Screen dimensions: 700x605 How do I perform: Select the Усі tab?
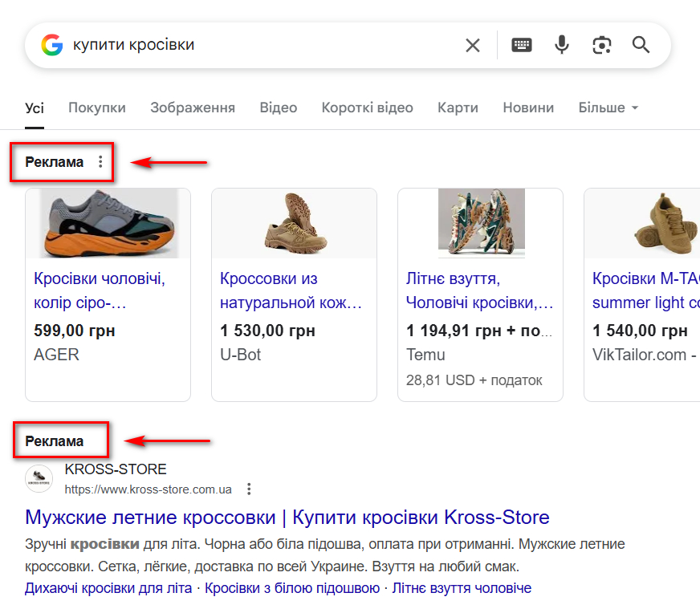click(35, 108)
